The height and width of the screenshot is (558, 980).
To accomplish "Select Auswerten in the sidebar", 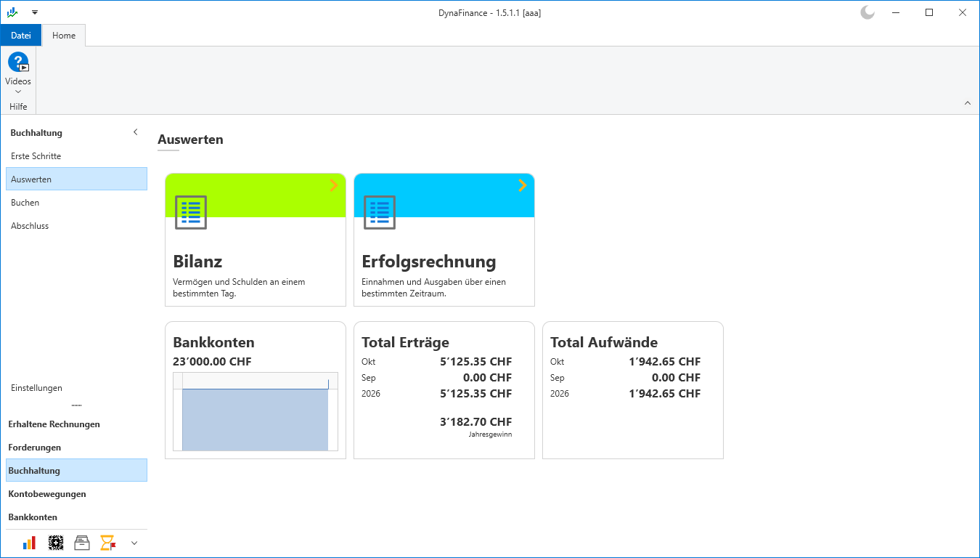I will pos(76,179).
